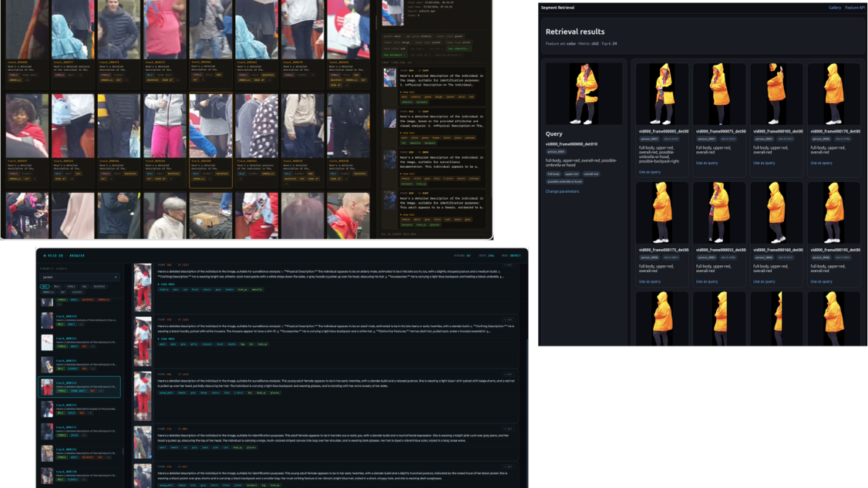Viewport: 868px width, 488px height.
Task: Use vid000_frame000170 result as query
Action: click(x=822, y=163)
